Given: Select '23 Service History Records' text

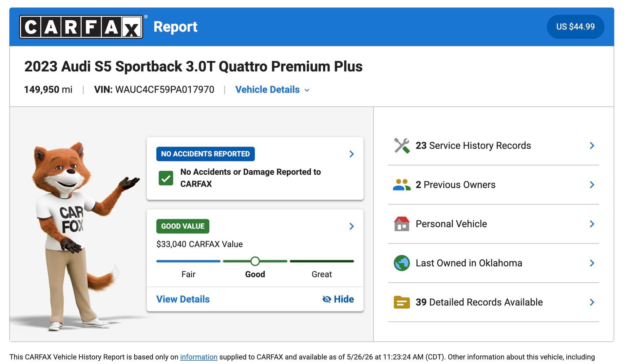Looking at the screenshot, I should click(473, 145).
